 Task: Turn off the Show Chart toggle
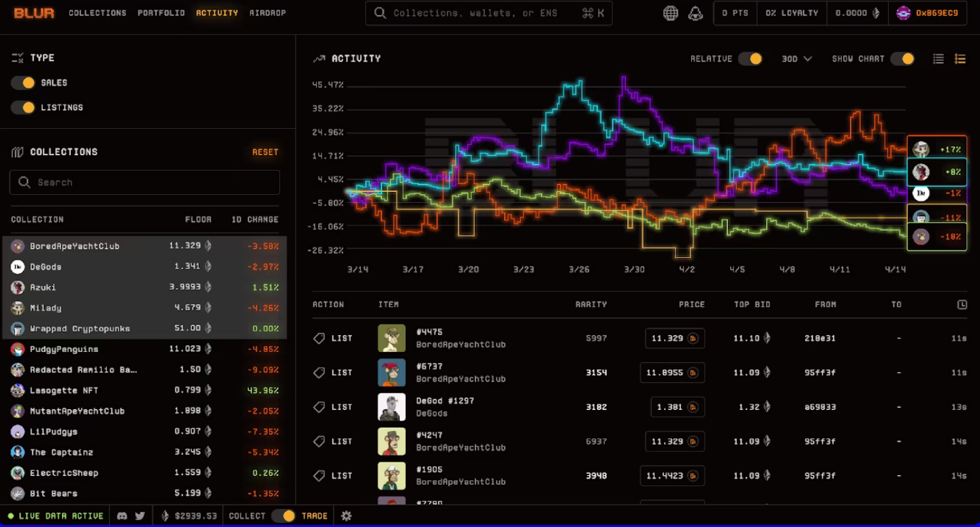[902, 59]
